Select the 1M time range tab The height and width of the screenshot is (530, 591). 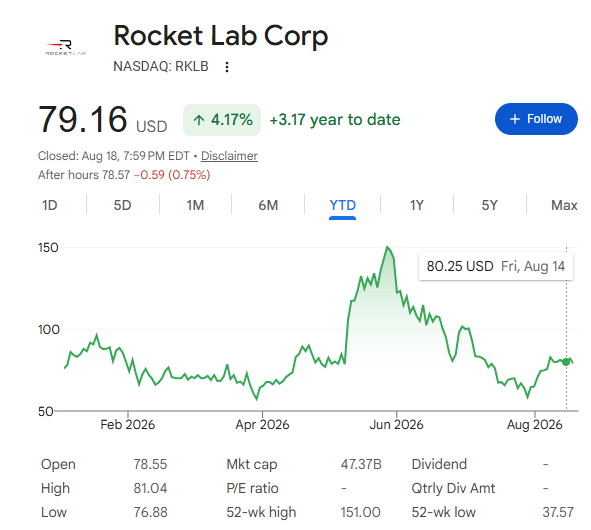click(x=195, y=205)
